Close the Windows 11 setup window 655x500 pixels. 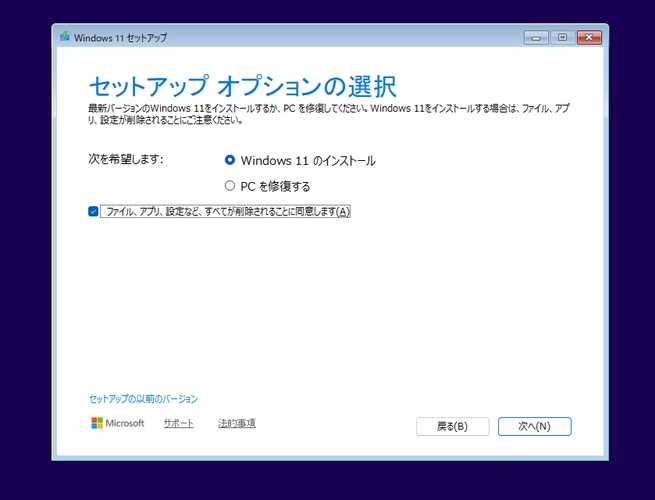pos(589,38)
